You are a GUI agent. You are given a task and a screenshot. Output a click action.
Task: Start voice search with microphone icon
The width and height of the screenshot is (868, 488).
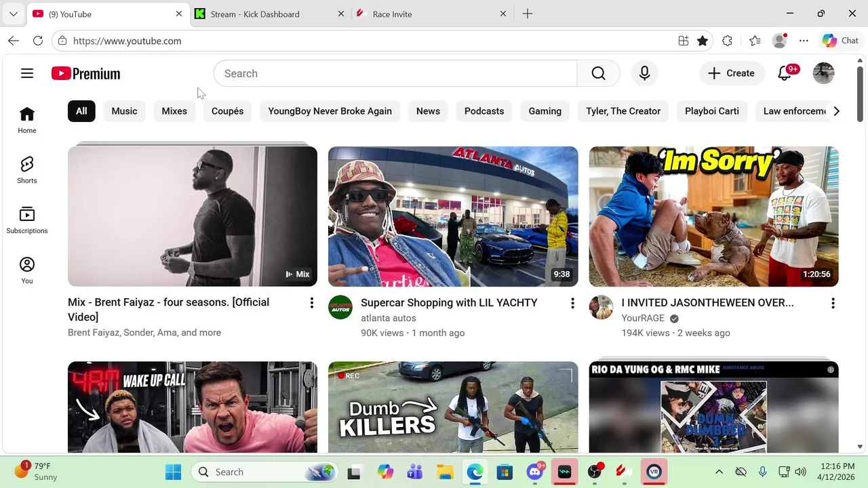(644, 73)
